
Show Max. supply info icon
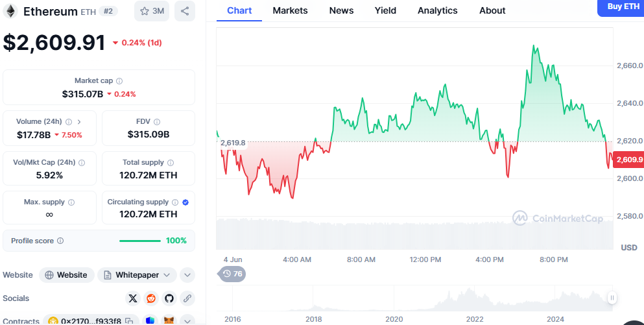click(71, 202)
